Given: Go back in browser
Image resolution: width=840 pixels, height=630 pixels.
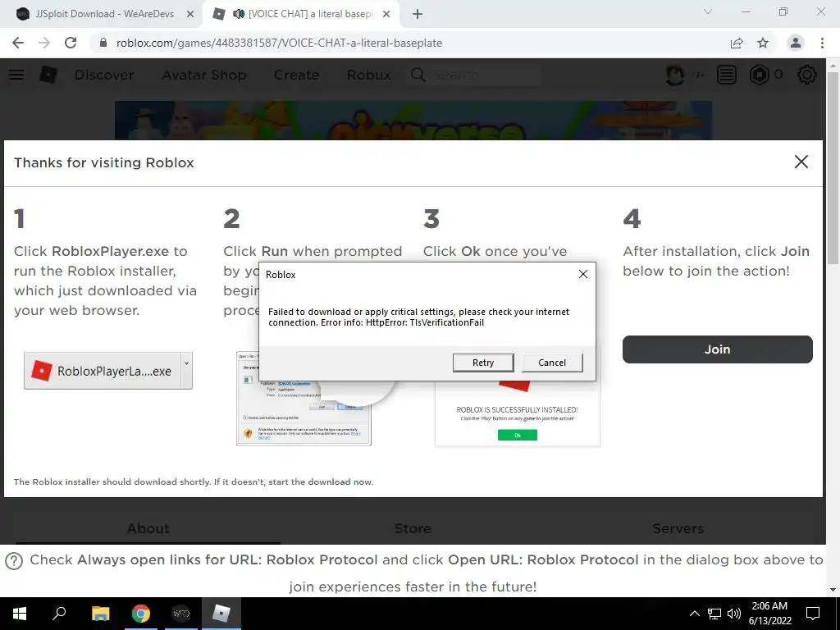Looking at the screenshot, I should (18, 43).
